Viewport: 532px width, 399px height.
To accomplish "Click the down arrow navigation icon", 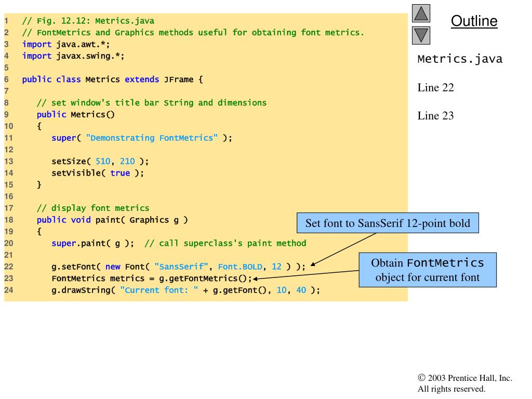I will (x=421, y=35).
